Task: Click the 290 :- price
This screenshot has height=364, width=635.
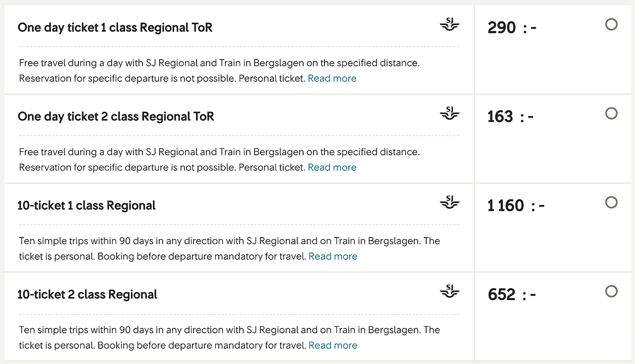Action: [x=512, y=27]
